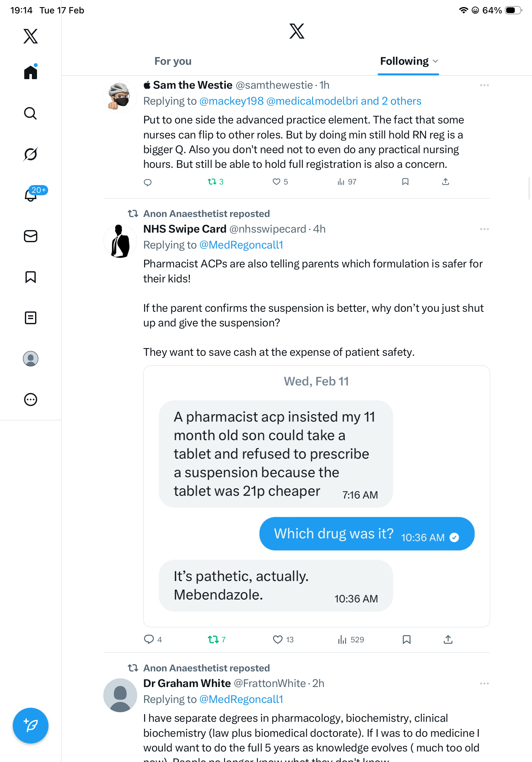Screen dimensions: 532x762
Task: Expand the Following timeline dropdown chevron
Action: (x=436, y=61)
